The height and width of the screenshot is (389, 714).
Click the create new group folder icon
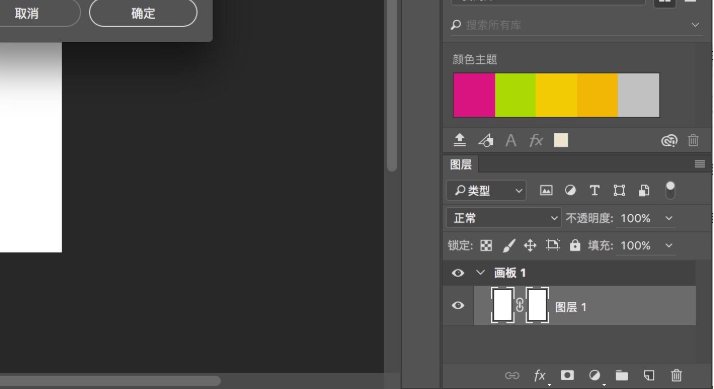click(622, 375)
